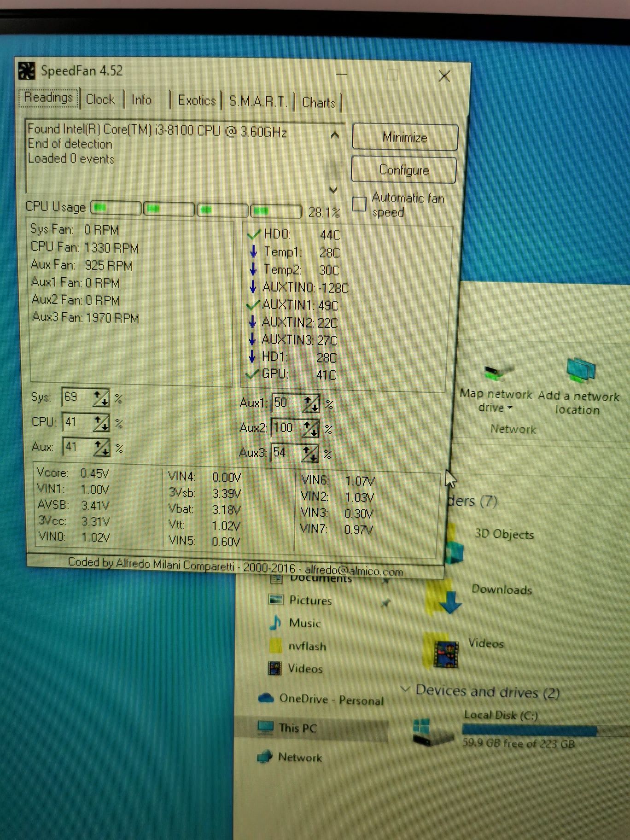Click the This PC monitor icon
The image size is (630, 840).
[266, 727]
